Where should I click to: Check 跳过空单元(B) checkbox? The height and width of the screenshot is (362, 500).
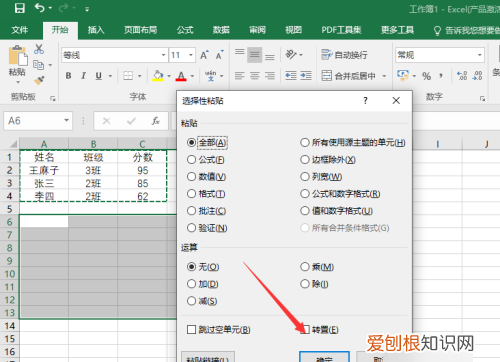[219, 330]
